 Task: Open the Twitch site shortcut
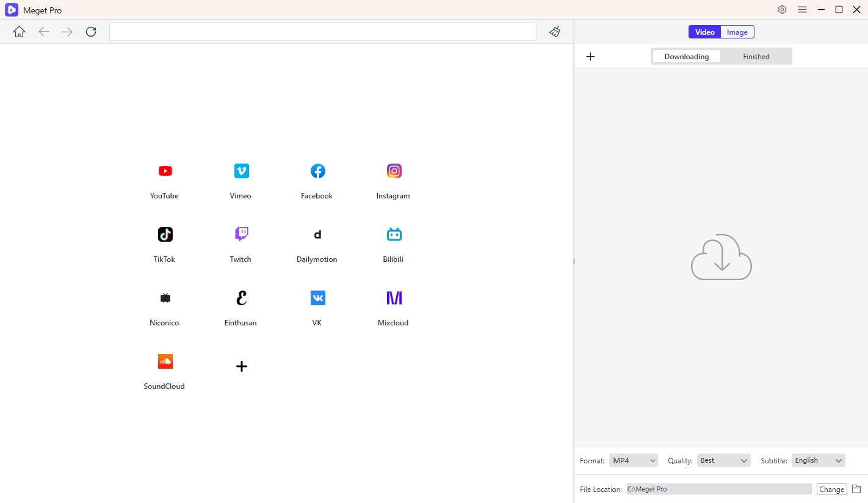click(241, 235)
